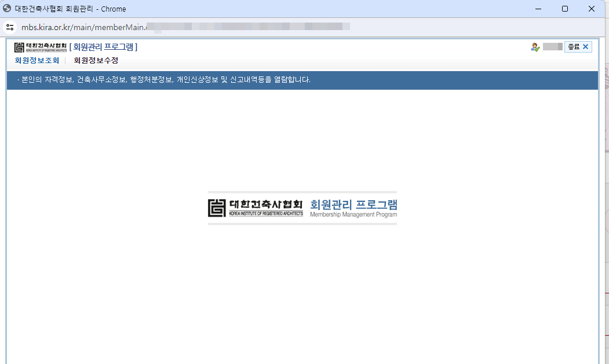This screenshot has height=364, width=609.
Task: Click the site settings icon in the address bar
Action: pos(9,26)
